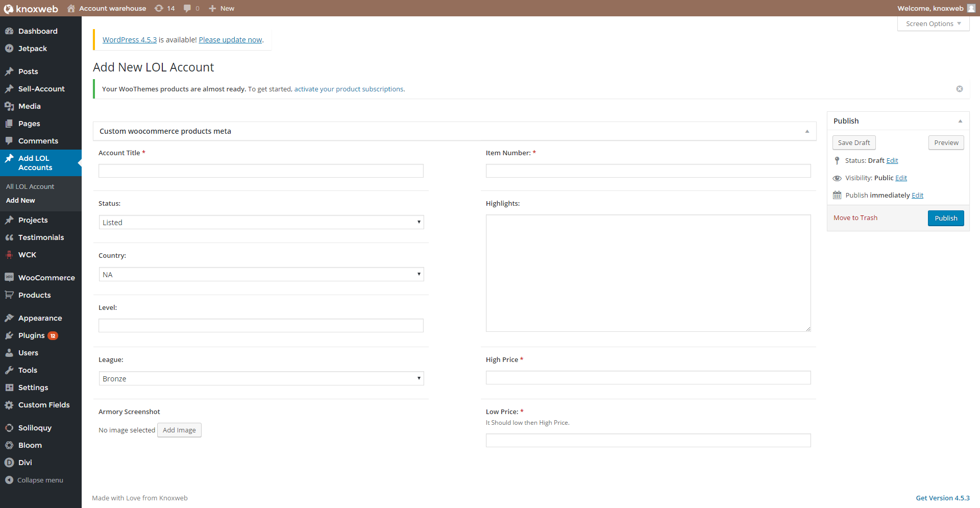Click the Jetpack icon in sidebar

[x=9, y=49]
